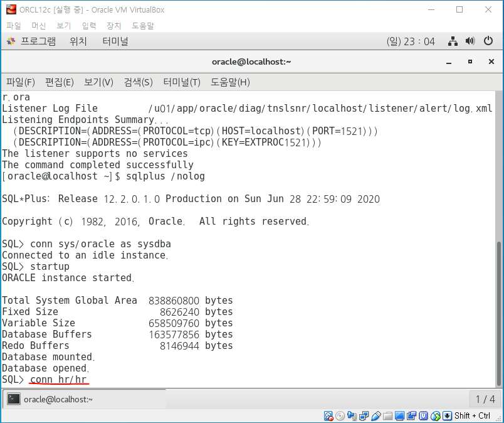Image resolution: width=504 pixels, height=423 pixels.
Task: Click the VirtualBox window title icon
Action: pyautogui.click(x=11, y=9)
